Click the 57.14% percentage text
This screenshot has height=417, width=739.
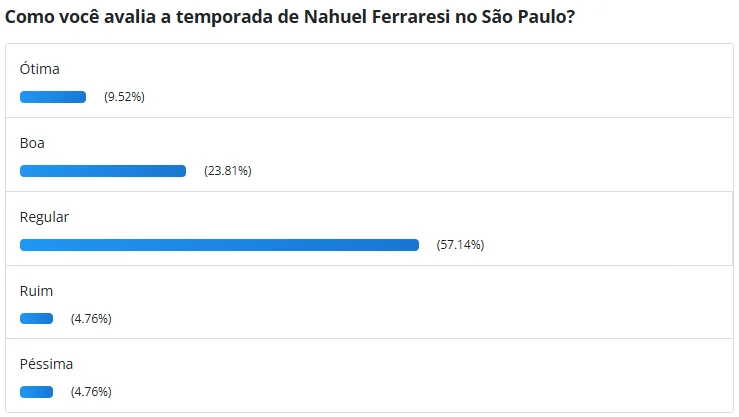click(460, 245)
